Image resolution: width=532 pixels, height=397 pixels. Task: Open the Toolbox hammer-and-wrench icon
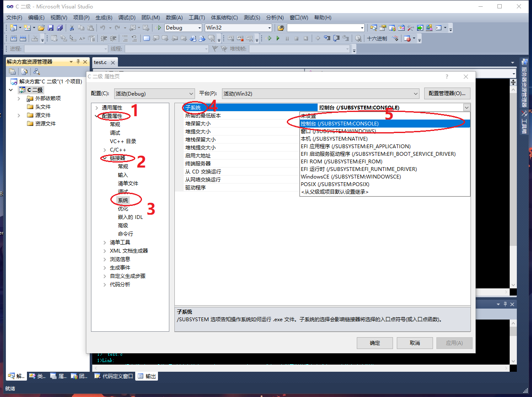[x=411, y=28]
